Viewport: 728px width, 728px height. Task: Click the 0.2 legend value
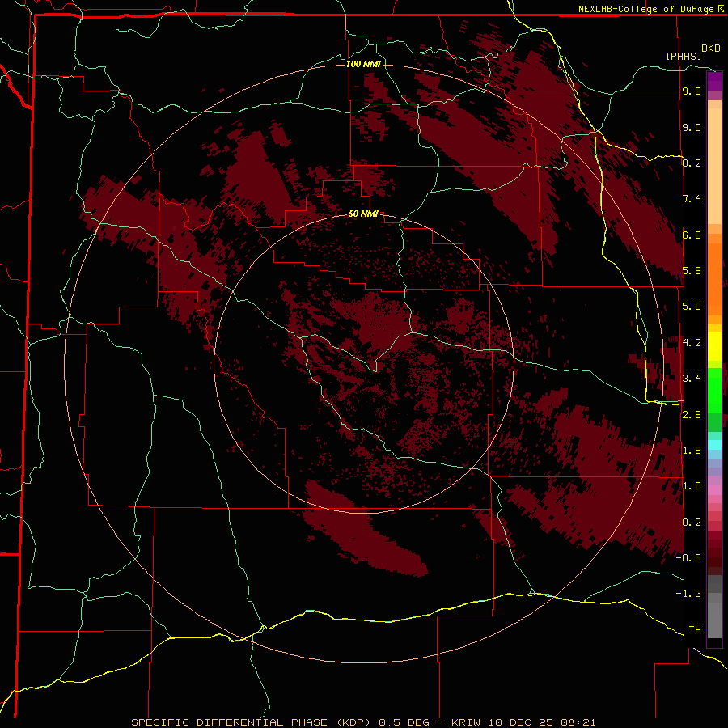pos(692,523)
